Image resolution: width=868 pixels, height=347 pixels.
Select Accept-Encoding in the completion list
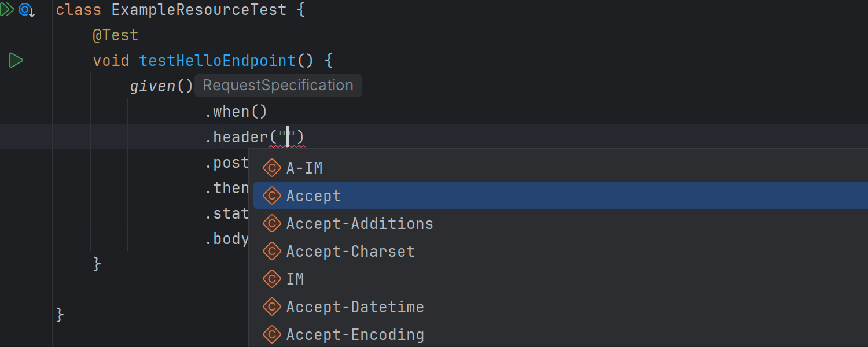560,335
